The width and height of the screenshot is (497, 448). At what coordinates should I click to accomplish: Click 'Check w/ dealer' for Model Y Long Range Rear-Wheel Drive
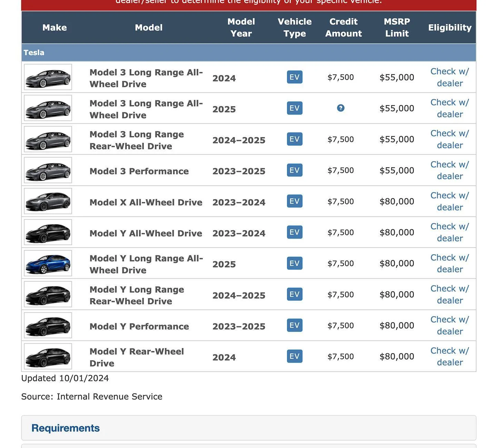tap(450, 294)
